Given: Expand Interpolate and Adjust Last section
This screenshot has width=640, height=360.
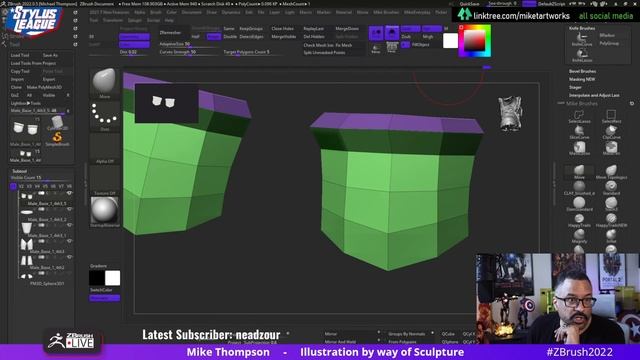Looking at the screenshot, I should coord(594,95).
